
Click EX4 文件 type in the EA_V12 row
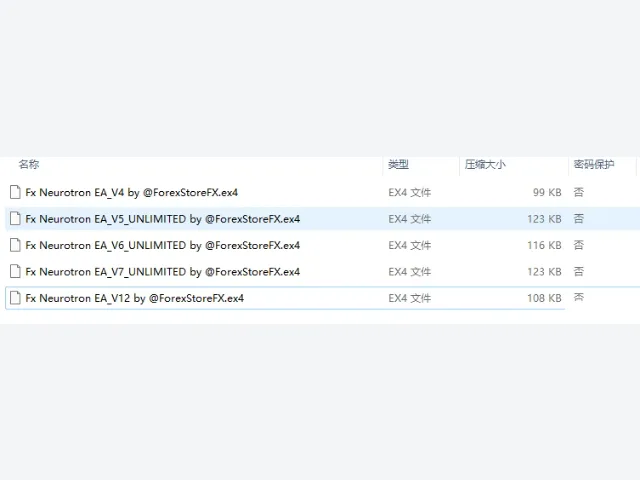tap(409, 298)
